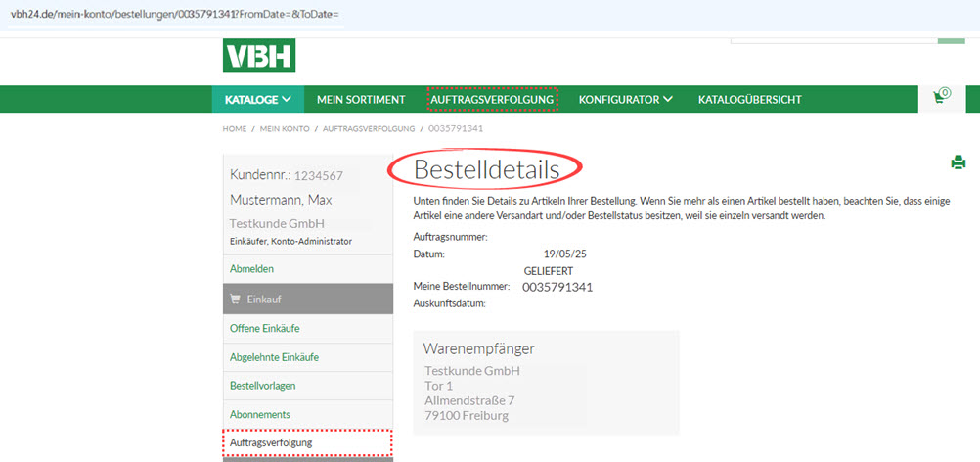
Task: Click the date value 19/05/25
Action: coord(565,254)
